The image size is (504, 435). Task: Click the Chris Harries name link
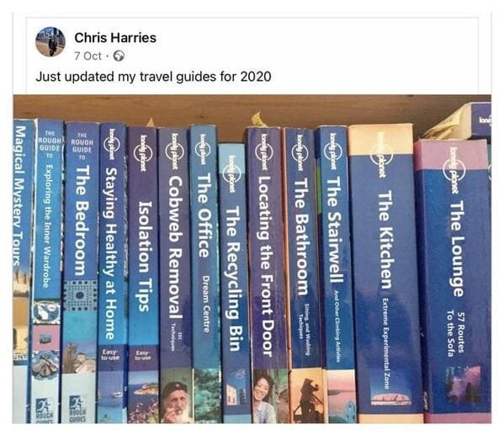click(x=115, y=38)
